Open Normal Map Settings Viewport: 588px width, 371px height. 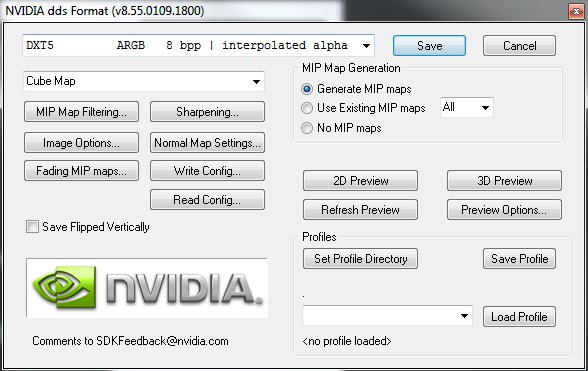click(207, 143)
